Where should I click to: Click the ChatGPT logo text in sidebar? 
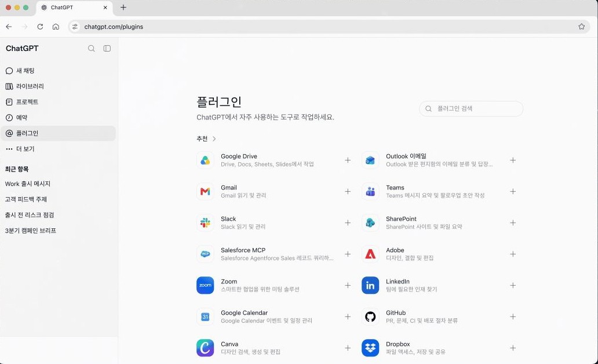pos(22,49)
